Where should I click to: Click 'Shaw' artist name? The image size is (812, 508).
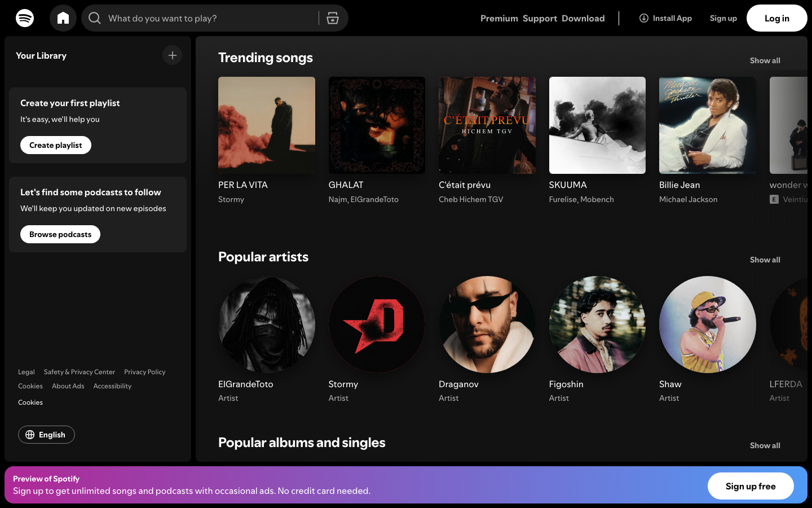[670, 384]
